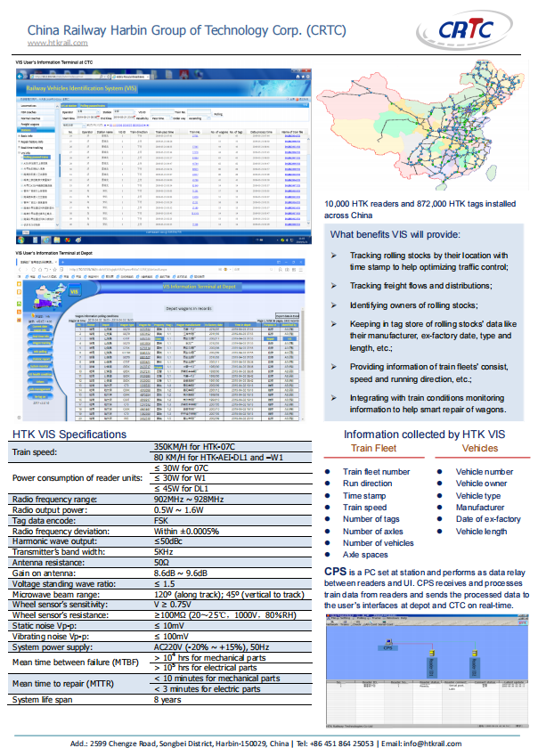Click the CTC terminal screenshot's Windows Start button
The height and width of the screenshot is (756, 538).
21,240
